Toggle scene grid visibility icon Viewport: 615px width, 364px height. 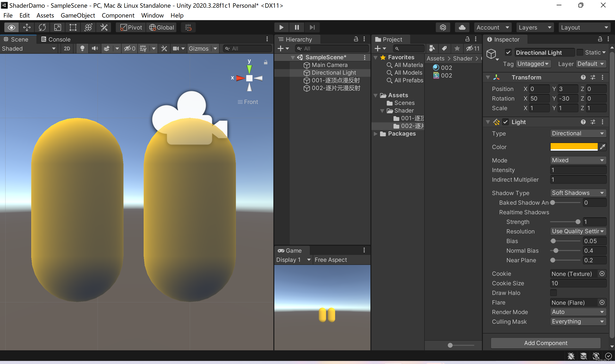coord(143,48)
